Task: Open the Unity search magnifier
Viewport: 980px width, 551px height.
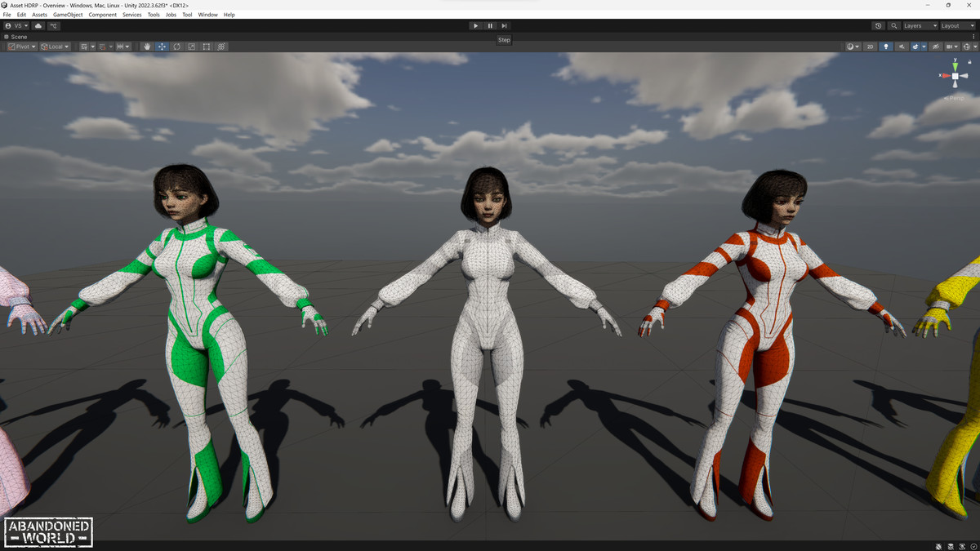Action: click(x=893, y=26)
